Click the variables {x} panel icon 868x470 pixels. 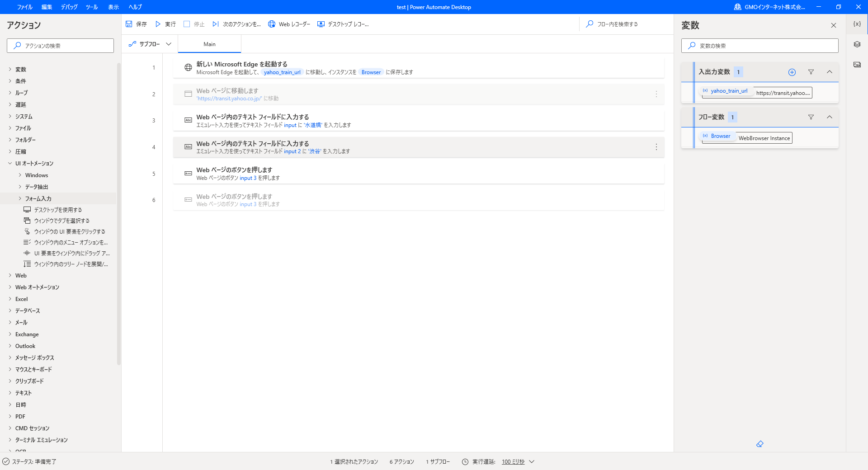coord(857,24)
